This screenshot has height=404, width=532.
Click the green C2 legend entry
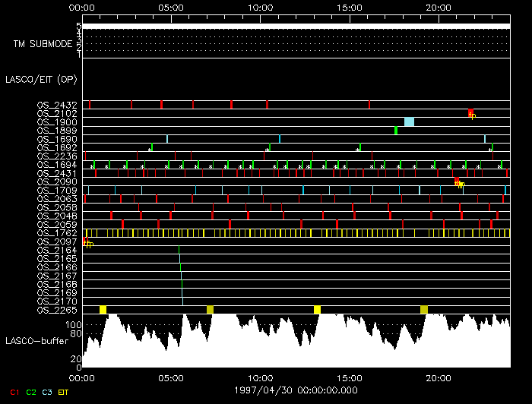[x=31, y=391]
